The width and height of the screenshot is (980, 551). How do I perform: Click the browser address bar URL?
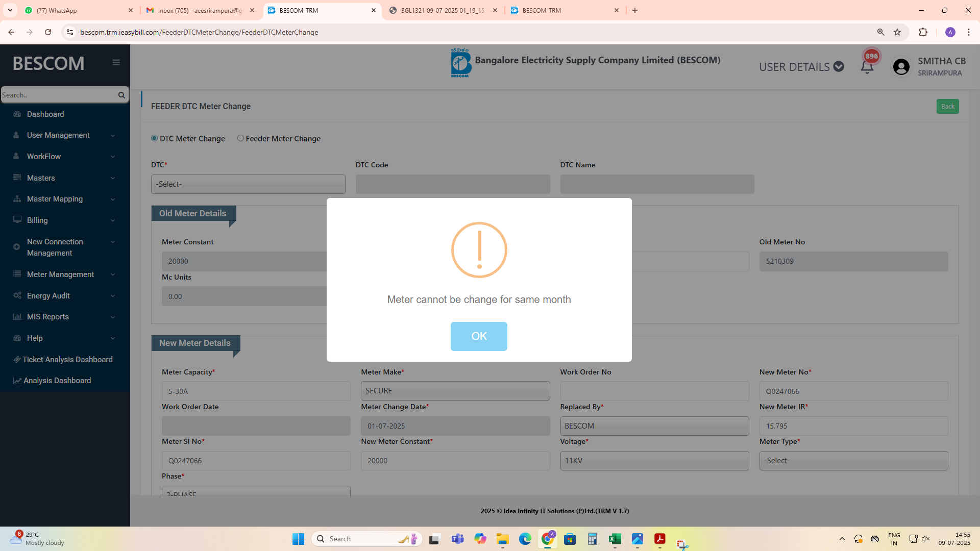click(199, 32)
